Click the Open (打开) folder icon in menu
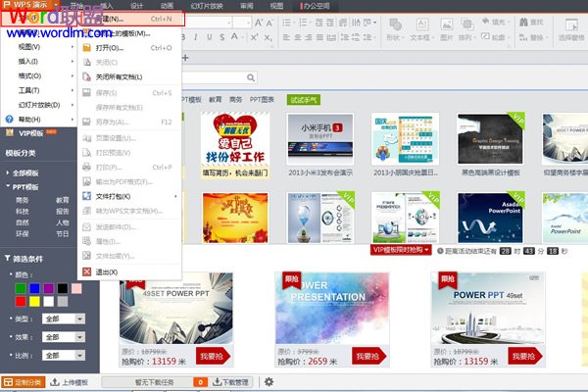Viewport: 588px width, 392px height. pos(86,48)
